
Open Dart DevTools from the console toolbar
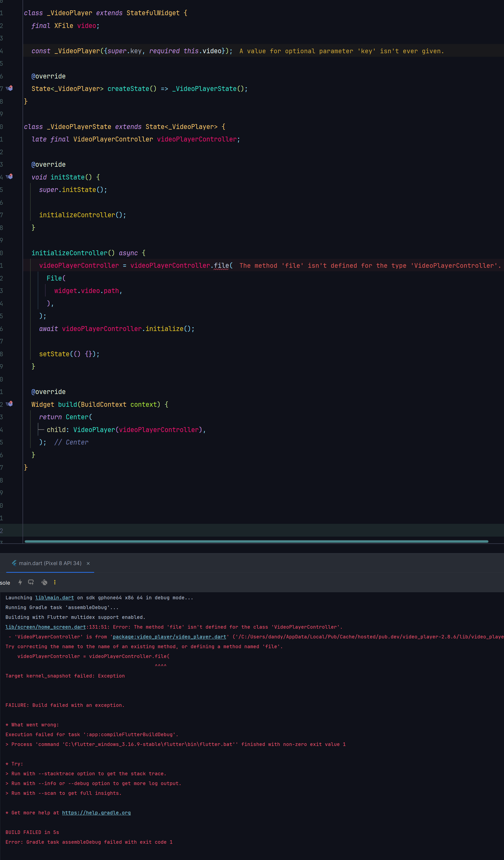[44, 582]
